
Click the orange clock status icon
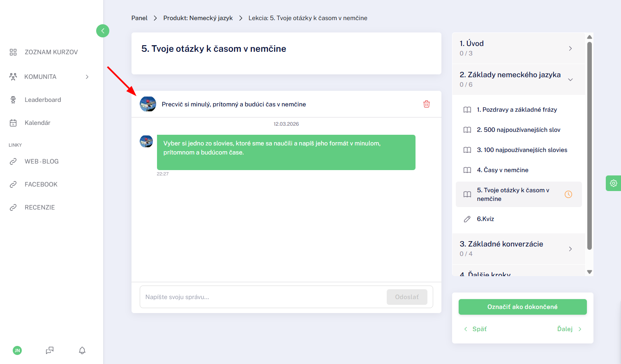[x=568, y=194]
